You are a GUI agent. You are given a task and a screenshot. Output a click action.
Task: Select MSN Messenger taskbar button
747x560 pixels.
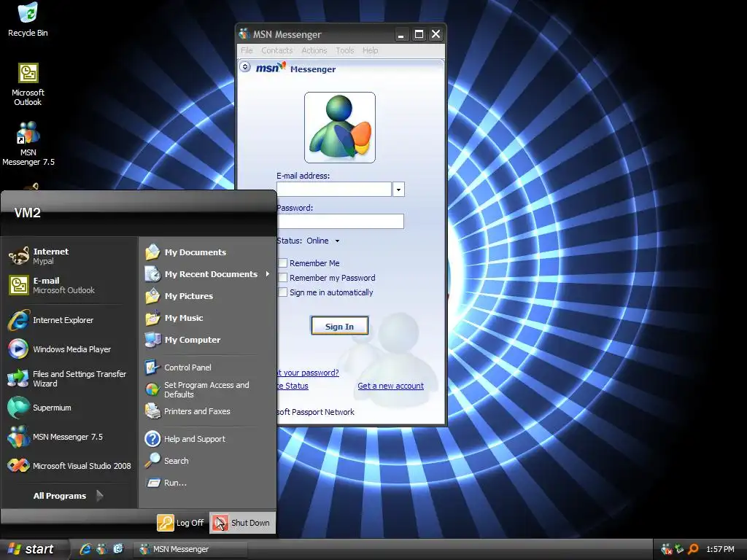click(190, 549)
